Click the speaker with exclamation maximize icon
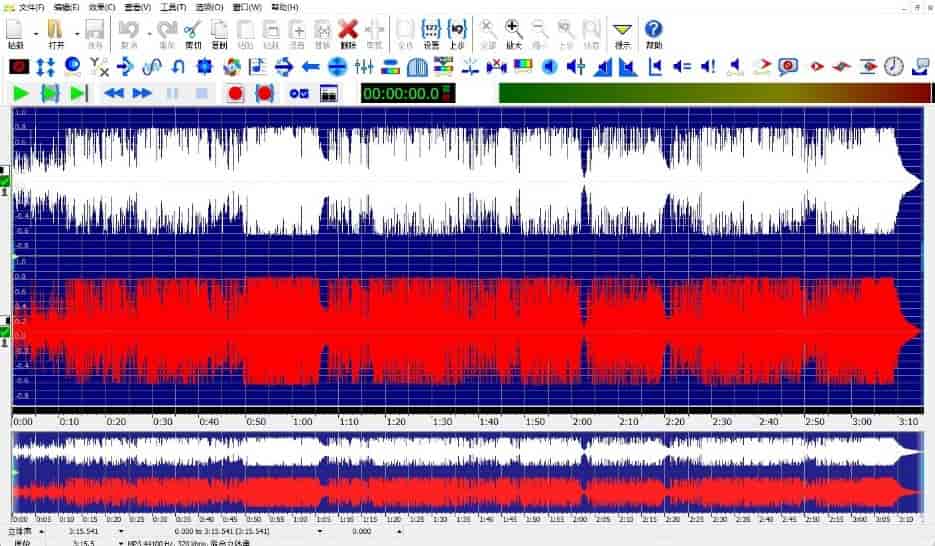The image size is (935, 546). coord(708,67)
